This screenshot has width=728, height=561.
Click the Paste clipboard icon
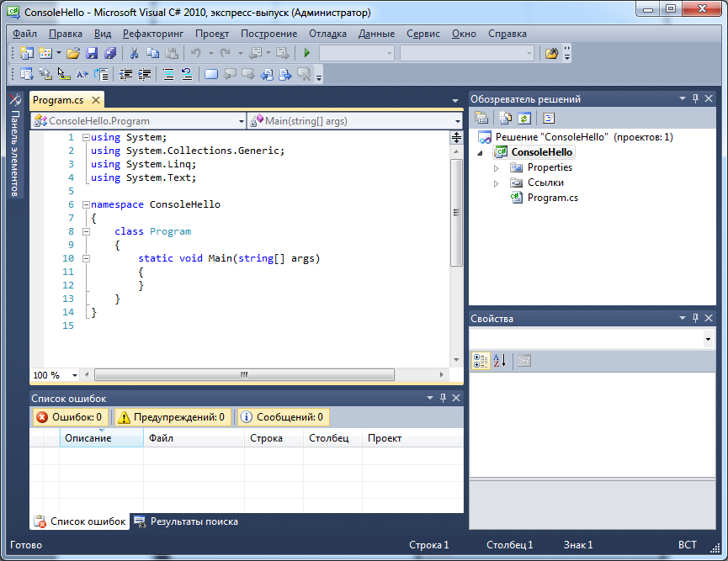click(172, 53)
